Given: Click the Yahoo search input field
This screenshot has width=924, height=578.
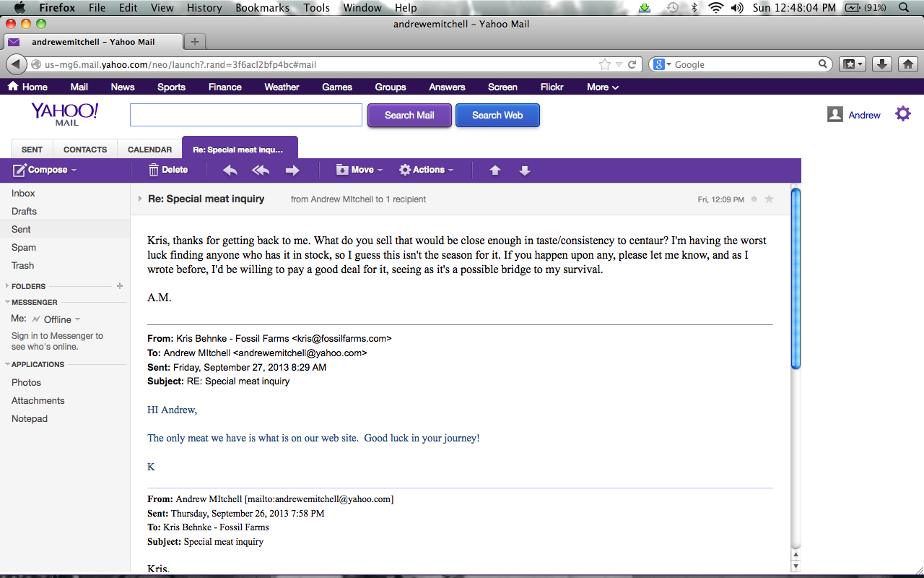Looking at the screenshot, I should tap(246, 115).
